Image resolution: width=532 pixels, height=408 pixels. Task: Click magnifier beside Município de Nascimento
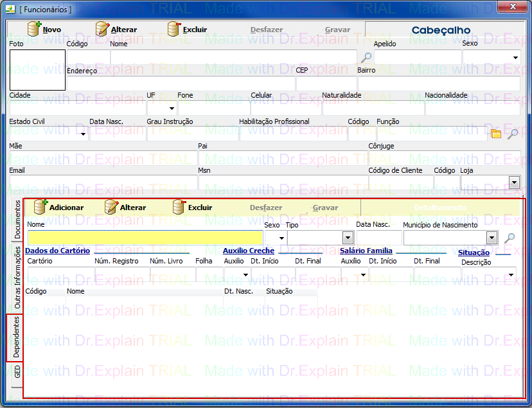tap(510, 238)
